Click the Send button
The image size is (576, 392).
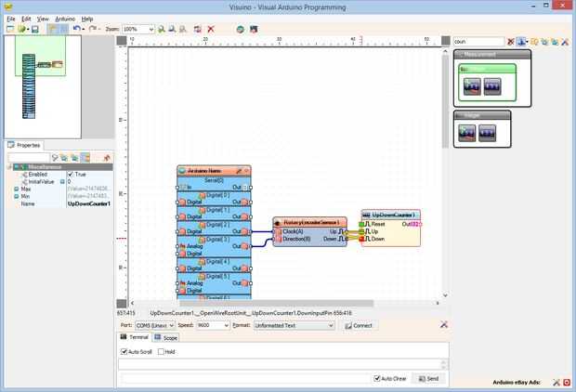coord(428,378)
